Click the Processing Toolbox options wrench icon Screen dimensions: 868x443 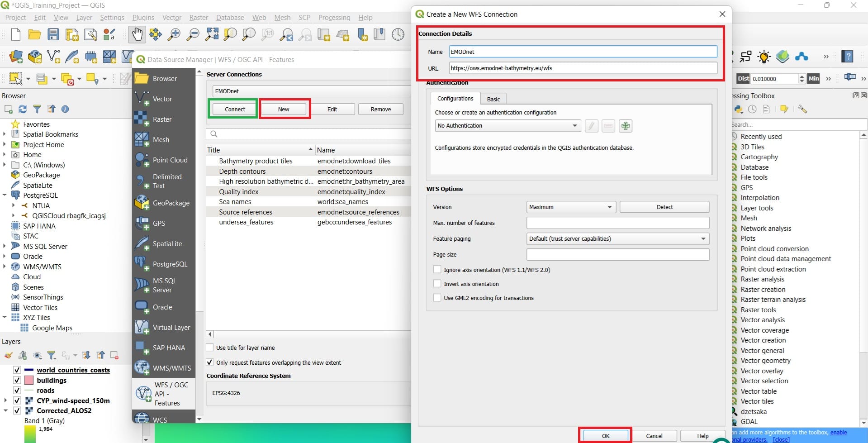[x=802, y=109]
